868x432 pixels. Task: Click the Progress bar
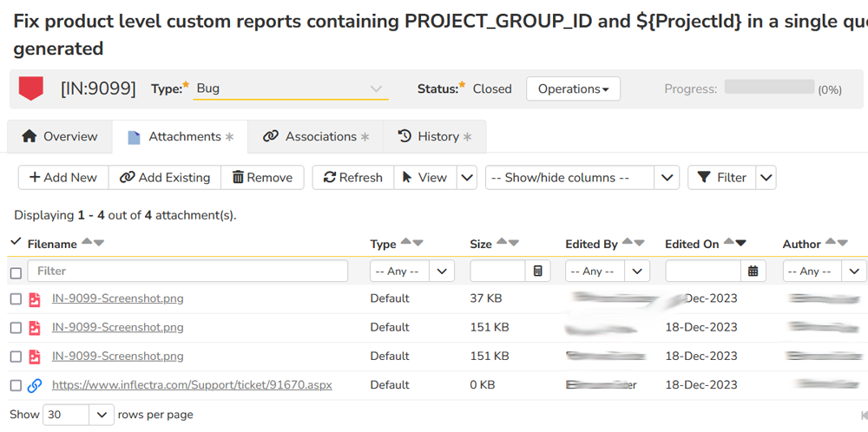[769, 88]
